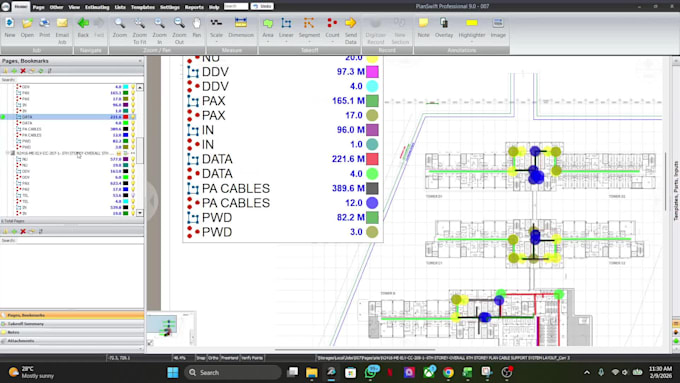Viewport: 680px width, 383px height.
Task: Open the Highlighter dropdown arrow
Action: [472, 42]
